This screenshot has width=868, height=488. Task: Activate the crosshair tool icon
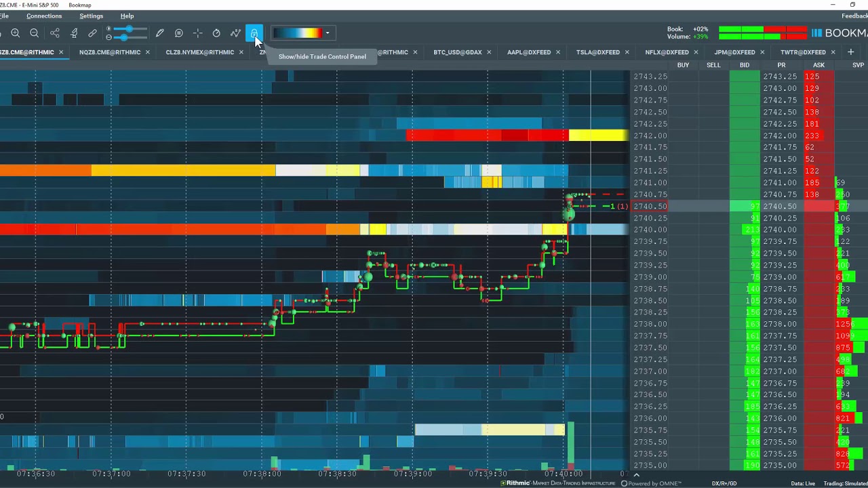pos(197,33)
